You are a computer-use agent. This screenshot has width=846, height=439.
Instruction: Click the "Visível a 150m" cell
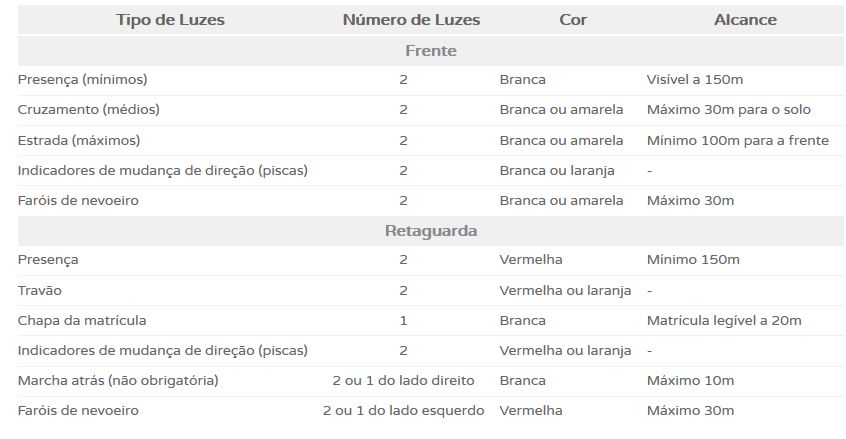695,80
